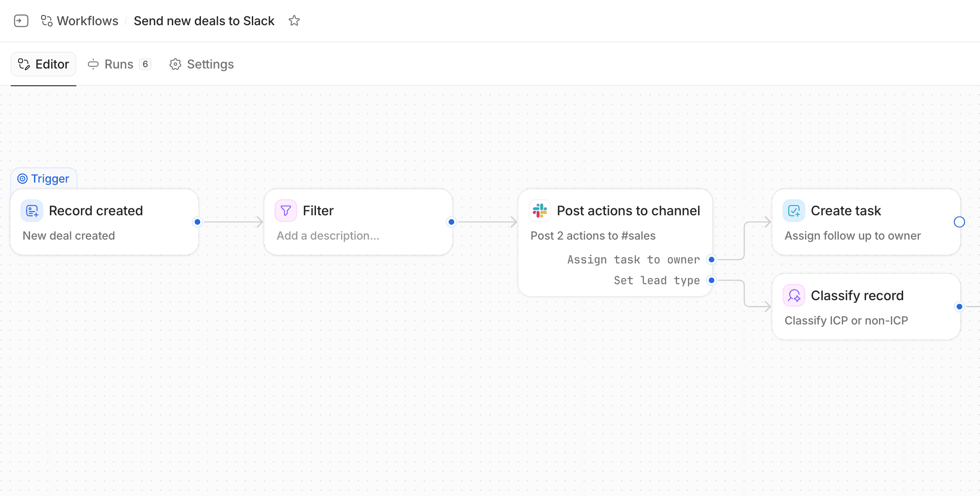This screenshot has height=496, width=980.
Task: Select the Record created node title
Action: [96, 211]
